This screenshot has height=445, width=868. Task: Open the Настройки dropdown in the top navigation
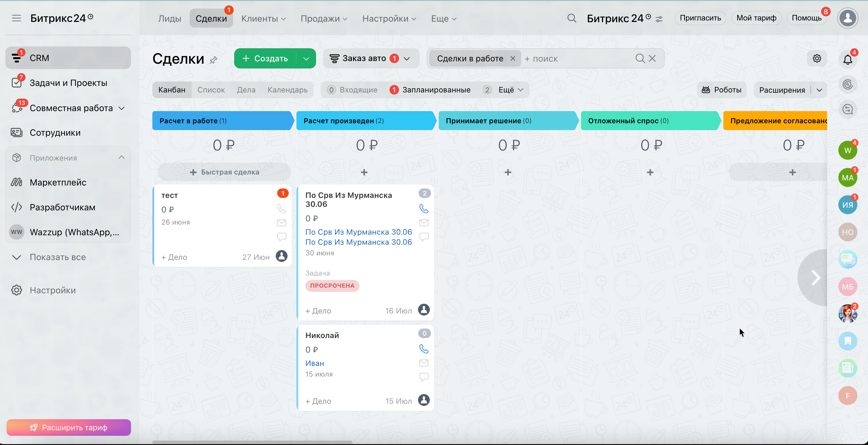point(389,19)
